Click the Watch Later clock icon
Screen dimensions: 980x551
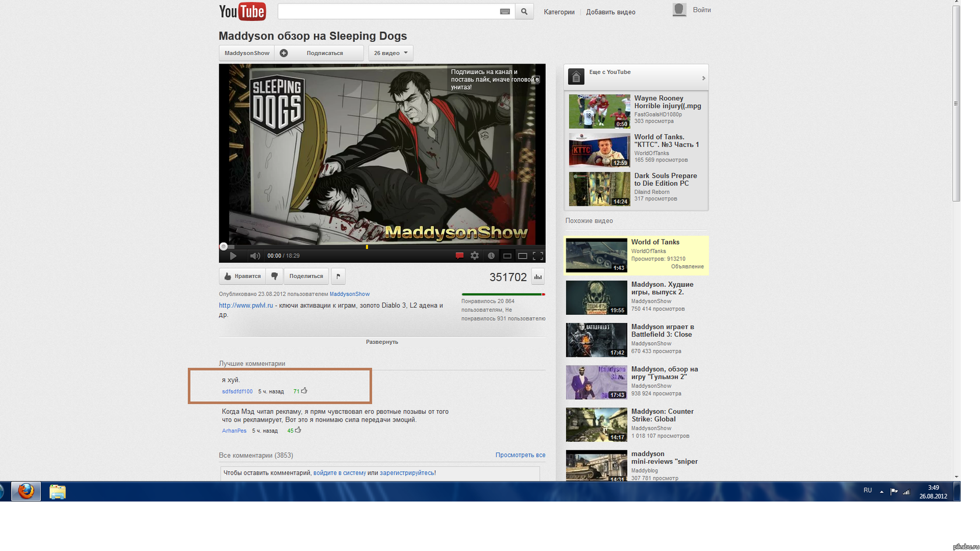coord(491,256)
